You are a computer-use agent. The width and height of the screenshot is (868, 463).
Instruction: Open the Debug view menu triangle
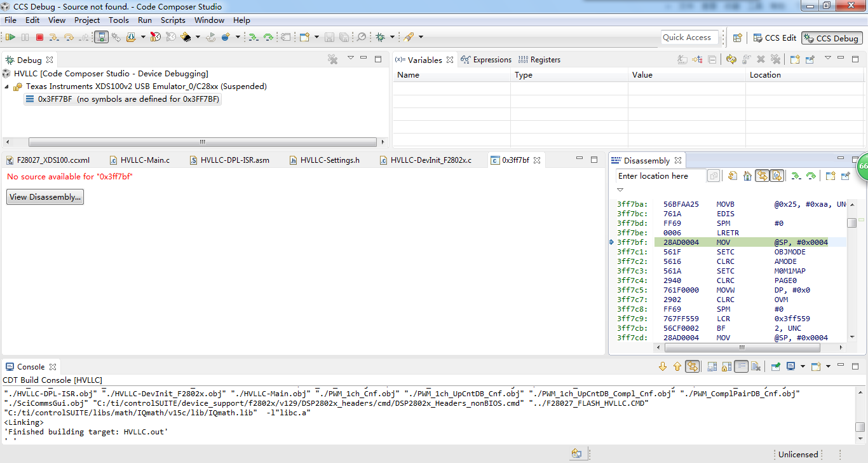point(350,59)
